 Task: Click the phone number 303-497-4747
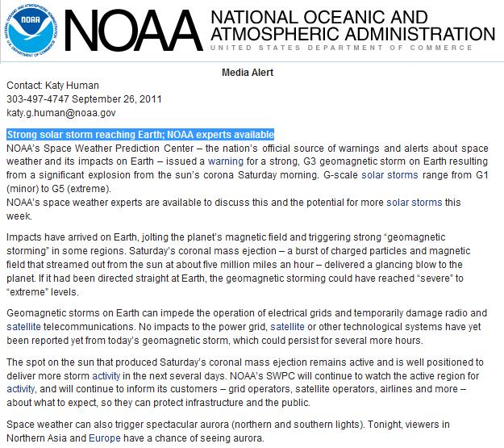pyautogui.click(x=38, y=99)
